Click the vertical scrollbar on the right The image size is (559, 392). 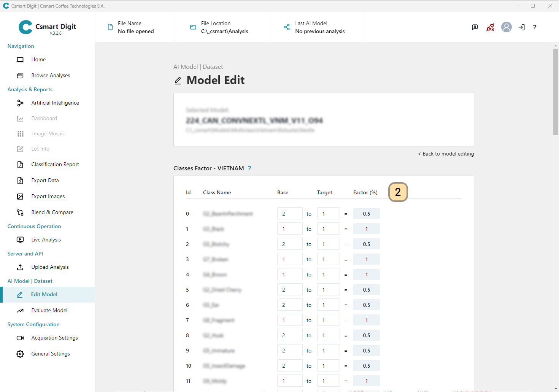[556, 91]
